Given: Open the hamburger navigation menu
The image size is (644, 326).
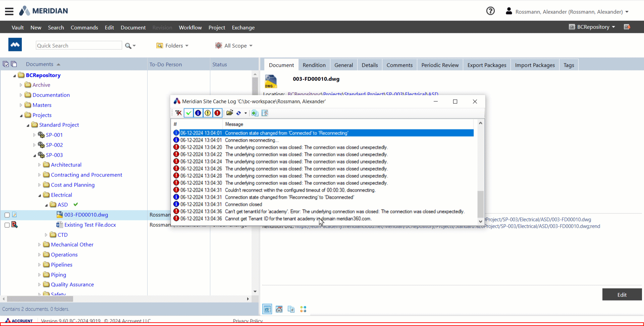Looking at the screenshot, I should 9,11.
